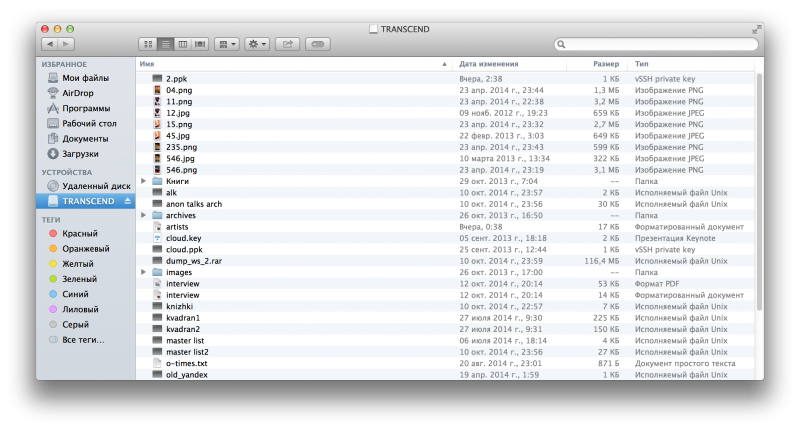Switch to icon view

[148, 44]
